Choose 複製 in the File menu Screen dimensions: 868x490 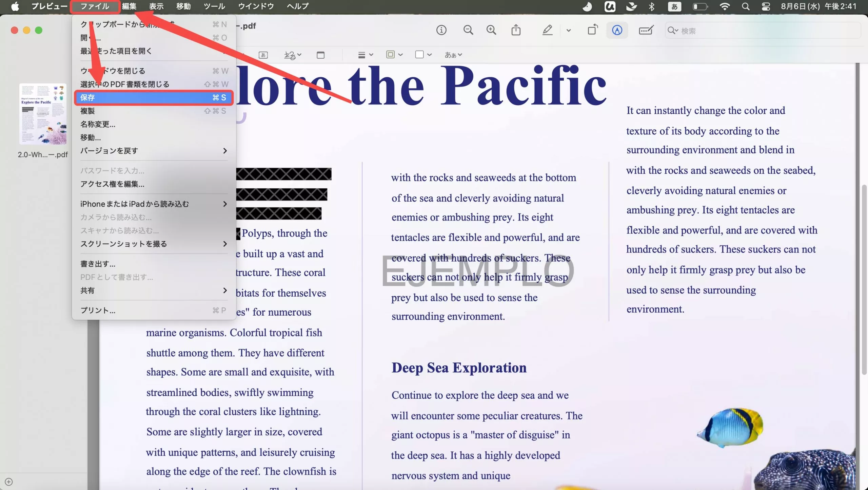pyautogui.click(x=153, y=111)
